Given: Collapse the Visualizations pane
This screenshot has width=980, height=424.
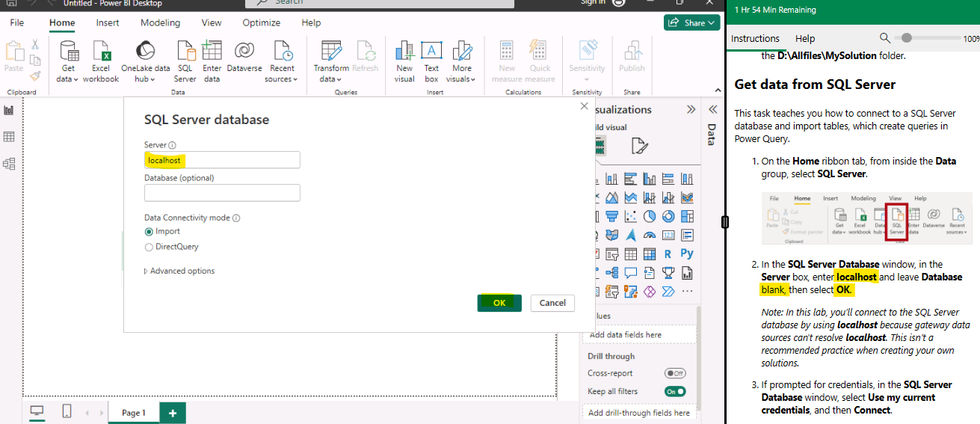Looking at the screenshot, I should tap(691, 109).
